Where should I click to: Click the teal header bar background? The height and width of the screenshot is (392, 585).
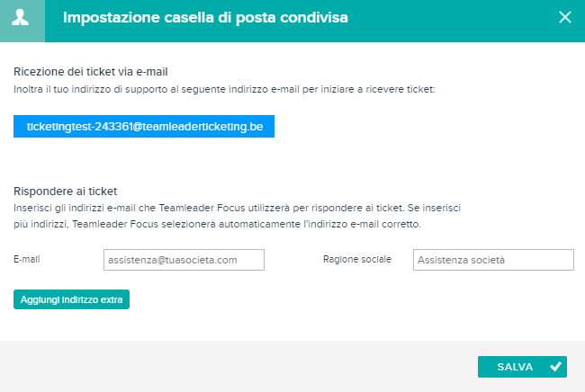click(447, 21)
